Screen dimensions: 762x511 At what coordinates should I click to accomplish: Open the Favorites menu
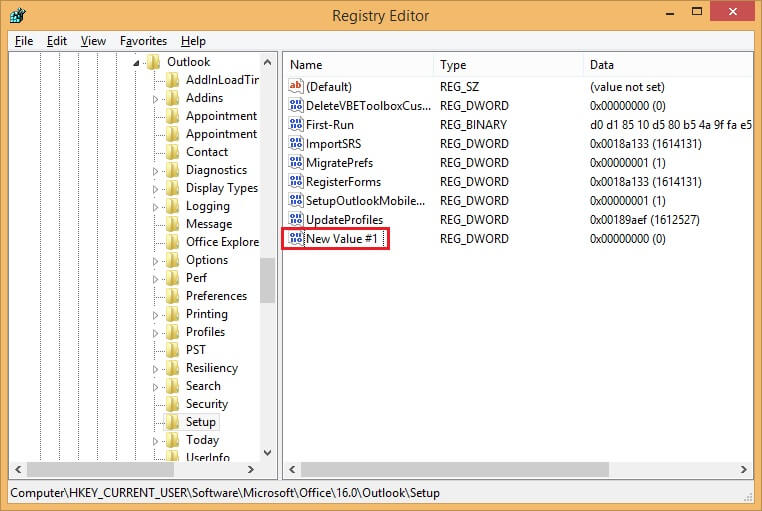coord(143,41)
